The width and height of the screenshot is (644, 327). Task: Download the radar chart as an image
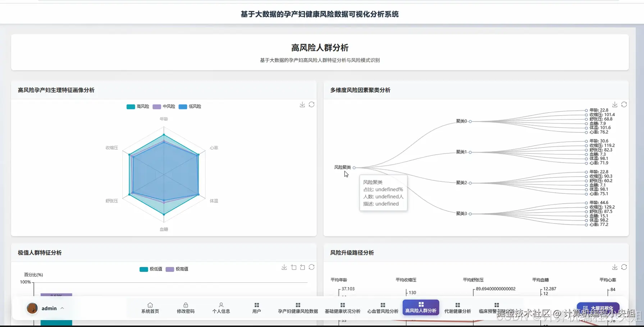point(302,105)
